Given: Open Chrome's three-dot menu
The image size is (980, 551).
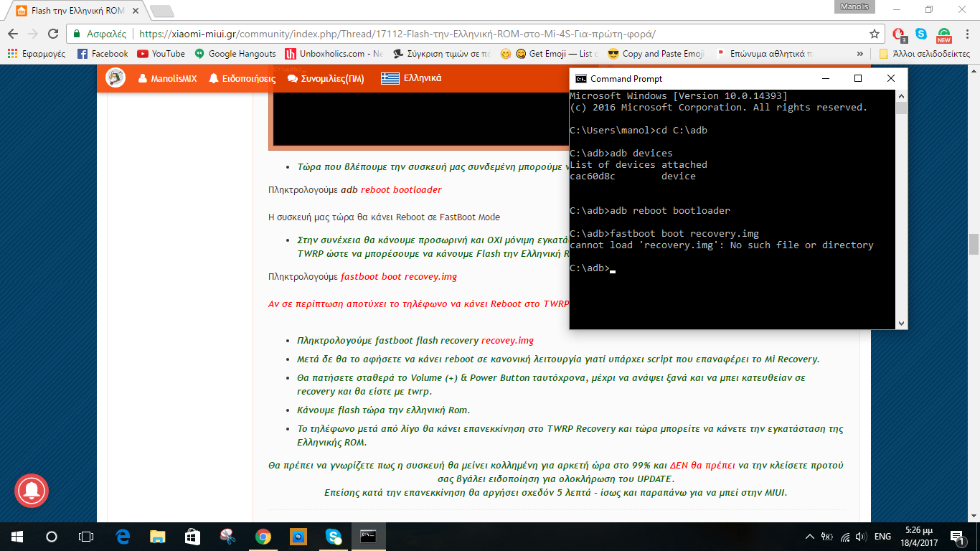Looking at the screenshot, I should tap(966, 34).
